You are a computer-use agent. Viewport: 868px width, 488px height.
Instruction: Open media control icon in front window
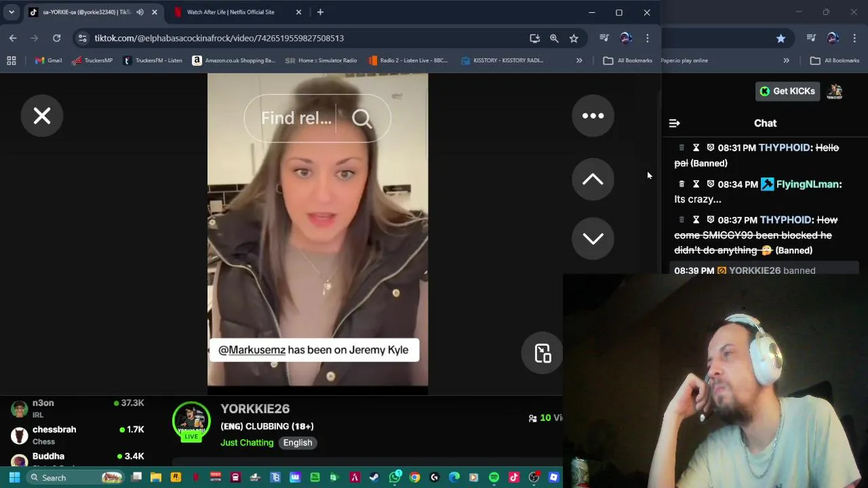[604, 38]
